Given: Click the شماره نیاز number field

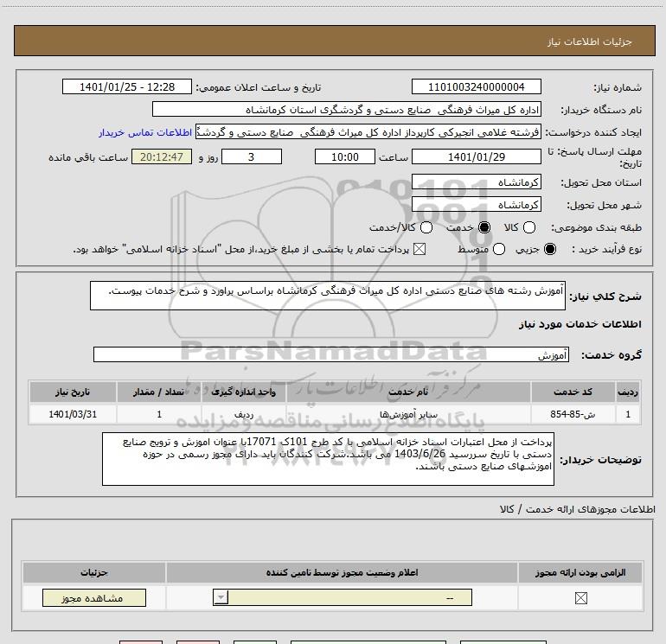Looking at the screenshot, I should click(x=476, y=87).
